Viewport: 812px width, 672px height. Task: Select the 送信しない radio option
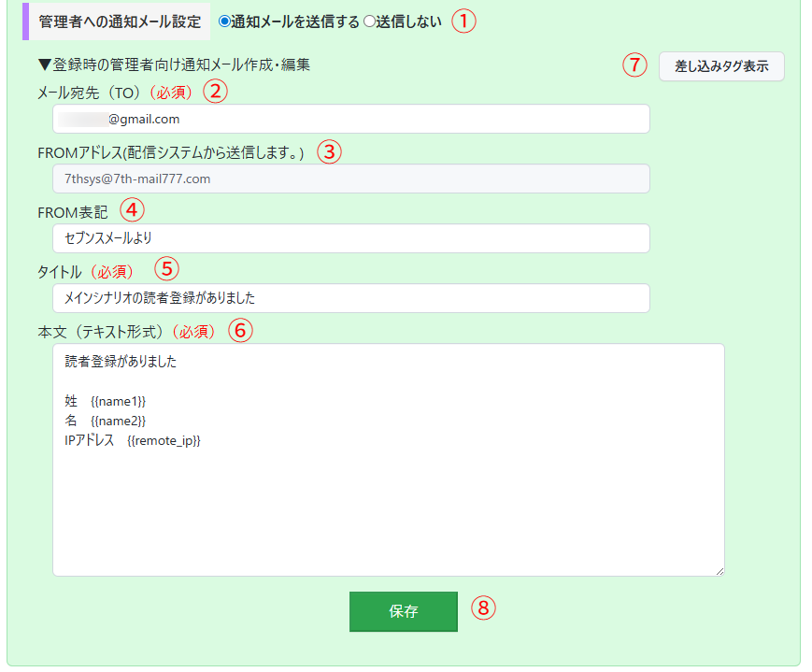[368, 21]
